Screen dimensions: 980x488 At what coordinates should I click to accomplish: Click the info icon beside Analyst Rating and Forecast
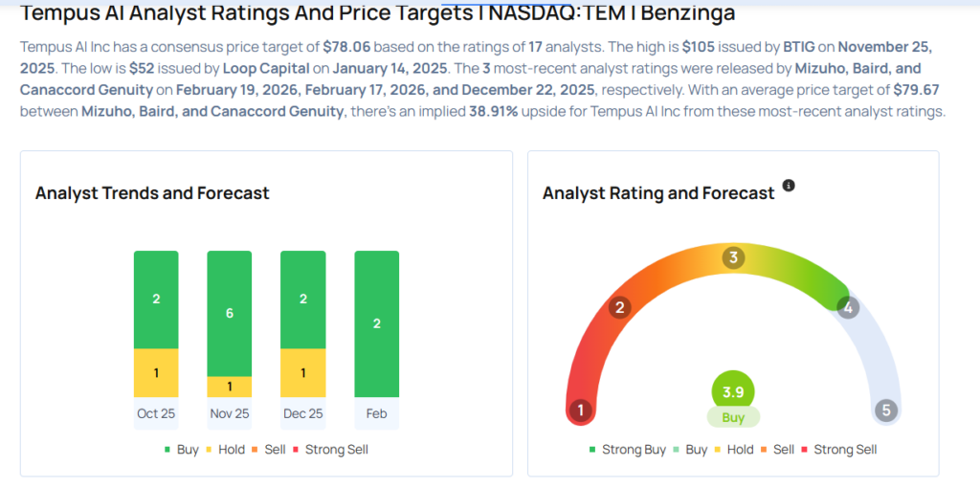click(789, 185)
